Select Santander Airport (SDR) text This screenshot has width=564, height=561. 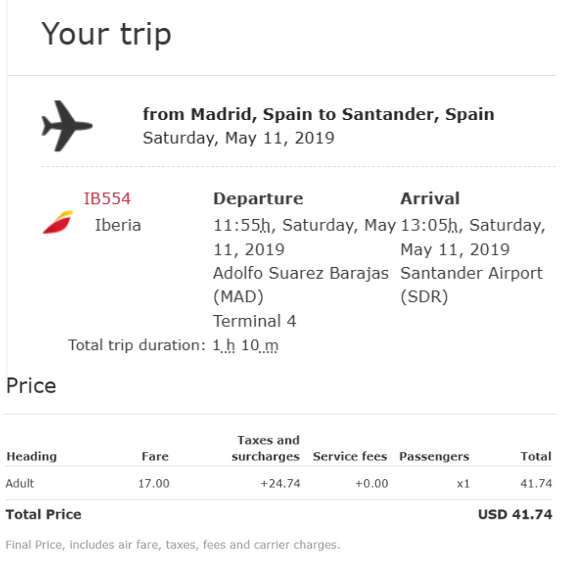pyautogui.click(x=471, y=285)
